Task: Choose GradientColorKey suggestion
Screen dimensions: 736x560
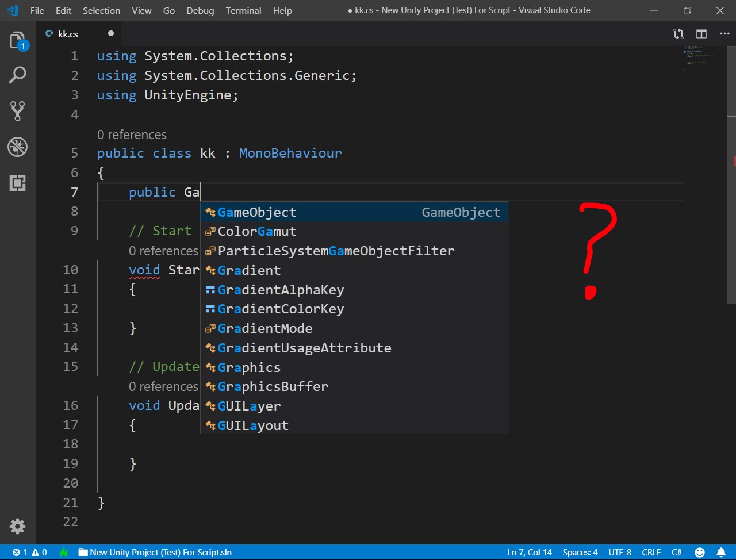Action: pos(354,309)
